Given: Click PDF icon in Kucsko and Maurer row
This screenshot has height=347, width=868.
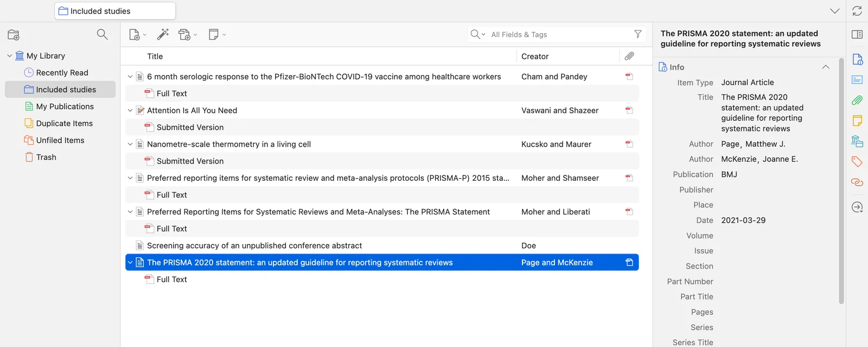Looking at the screenshot, I should click(629, 144).
